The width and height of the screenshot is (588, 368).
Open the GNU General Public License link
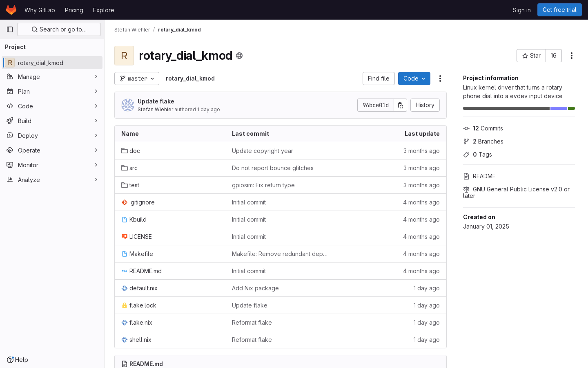click(516, 193)
